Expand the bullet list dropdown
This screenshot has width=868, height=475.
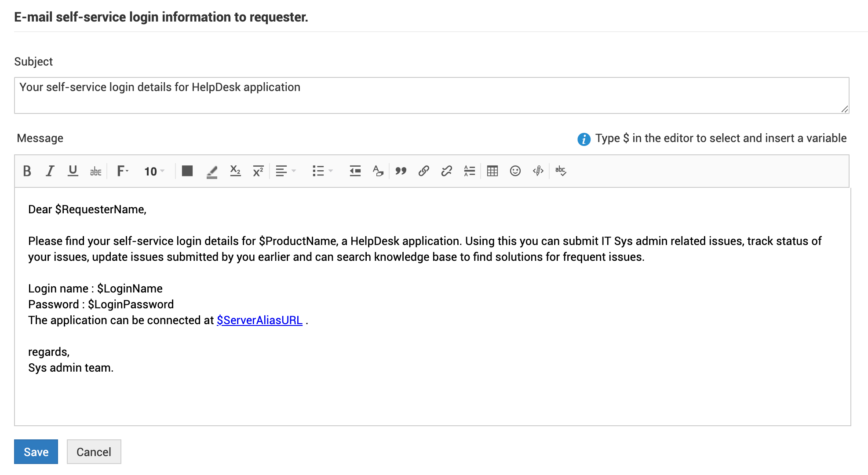tap(323, 171)
